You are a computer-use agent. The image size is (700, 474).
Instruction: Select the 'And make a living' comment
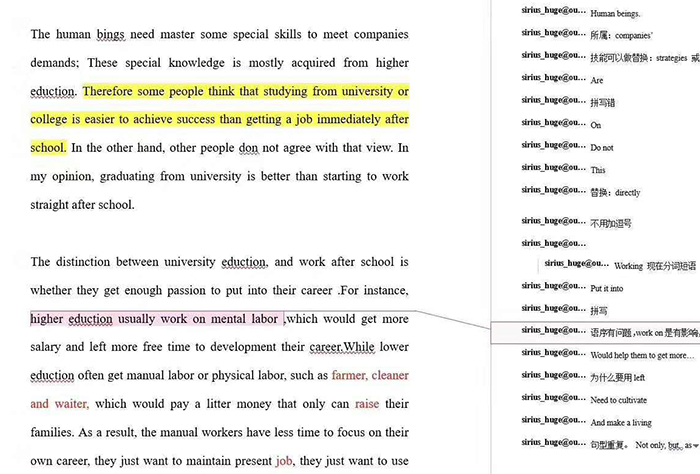[x=620, y=423]
